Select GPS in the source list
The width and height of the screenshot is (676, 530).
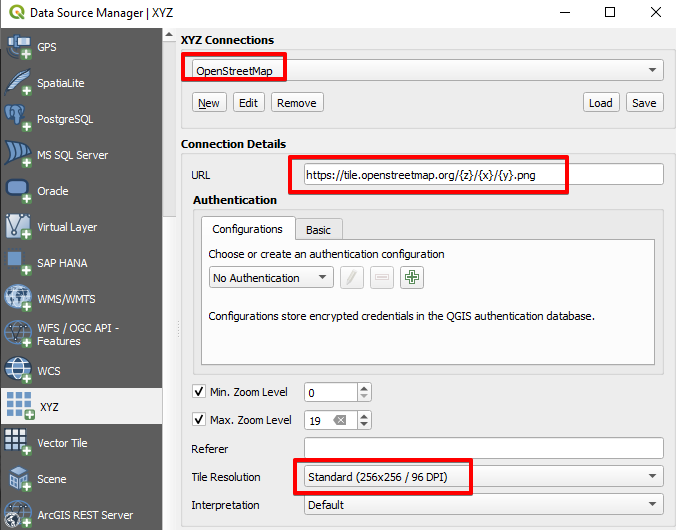(82, 47)
